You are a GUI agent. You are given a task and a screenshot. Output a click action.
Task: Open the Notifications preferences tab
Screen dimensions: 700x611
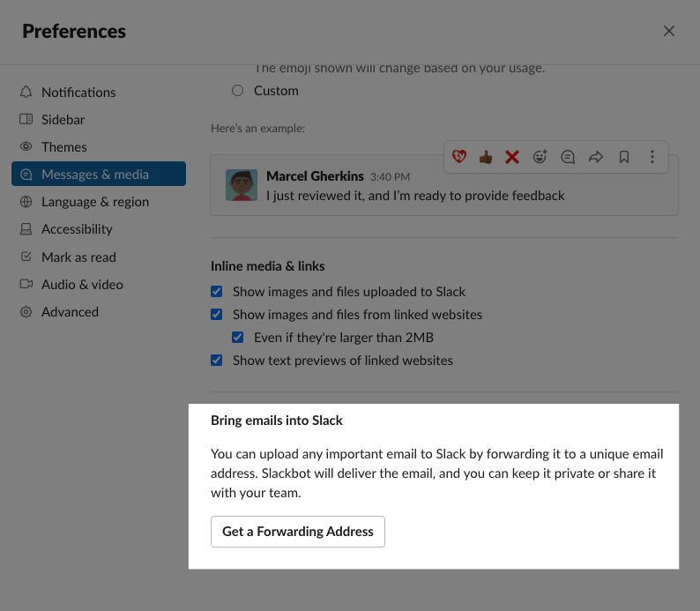pyautogui.click(x=99, y=92)
